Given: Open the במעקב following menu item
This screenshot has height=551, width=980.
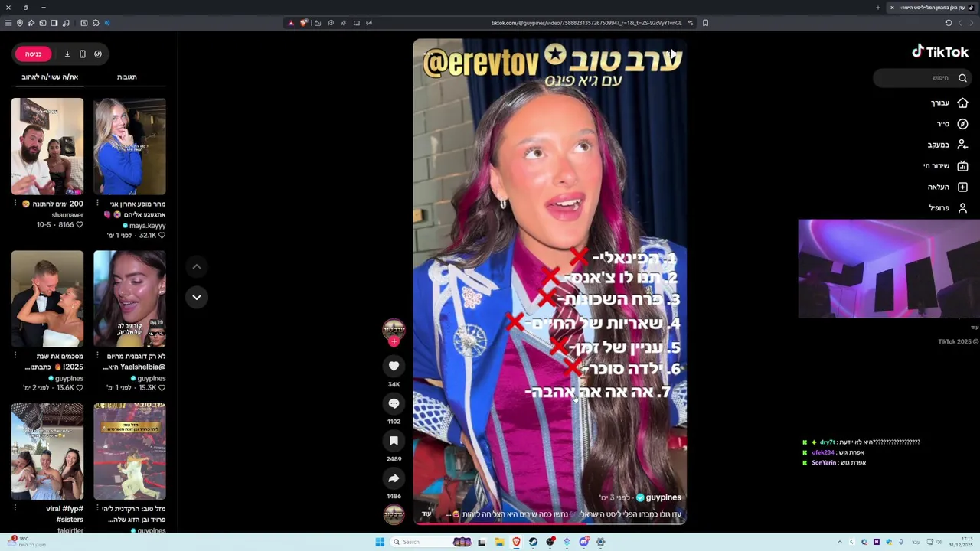Looking at the screenshot, I should [x=948, y=145].
